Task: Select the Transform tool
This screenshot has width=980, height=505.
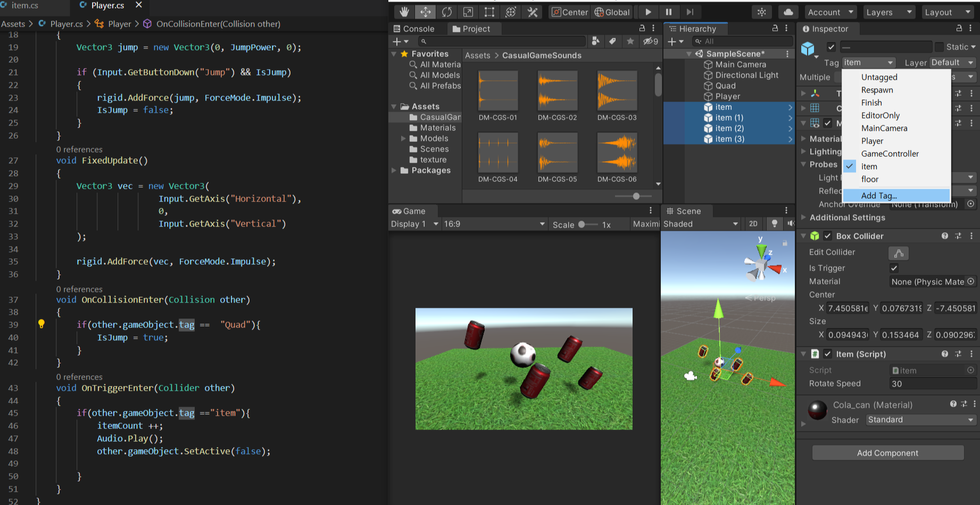Action: coord(511,12)
